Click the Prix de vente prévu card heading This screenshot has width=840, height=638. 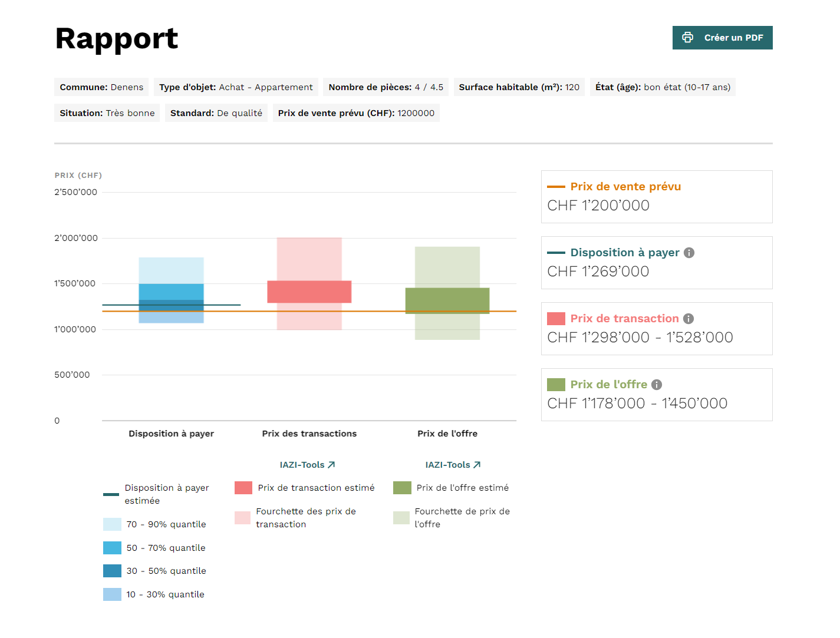tap(625, 187)
